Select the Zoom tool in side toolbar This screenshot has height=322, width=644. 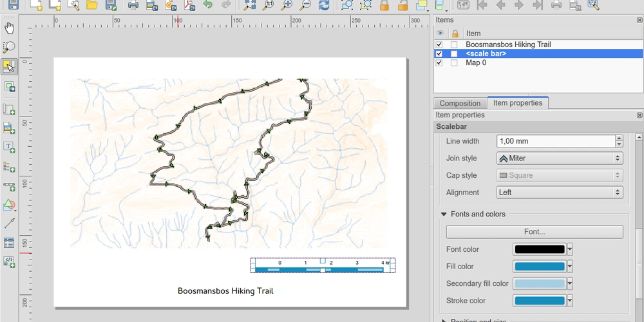[x=9, y=47]
